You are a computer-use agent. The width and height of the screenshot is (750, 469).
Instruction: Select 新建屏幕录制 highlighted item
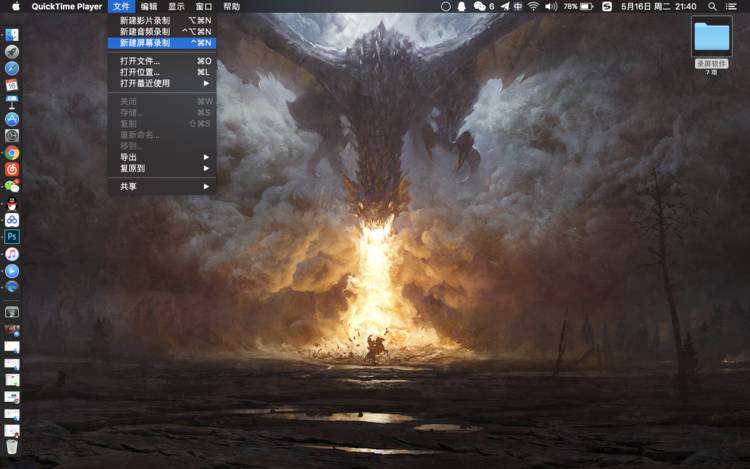pyautogui.click(x=162, y=43)
